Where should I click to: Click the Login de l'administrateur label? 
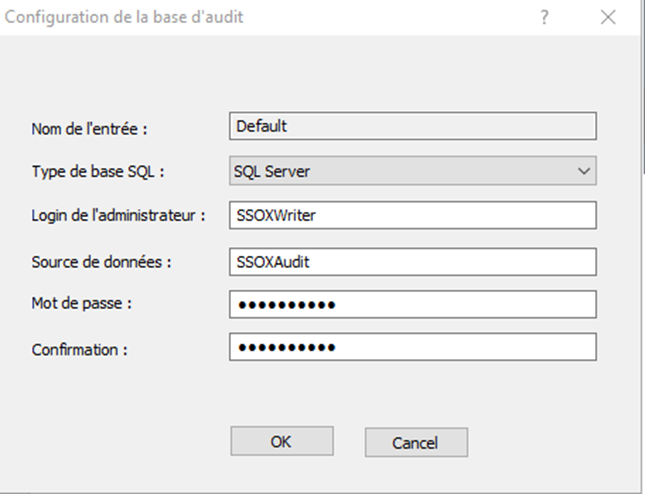[x=118, y=215]
